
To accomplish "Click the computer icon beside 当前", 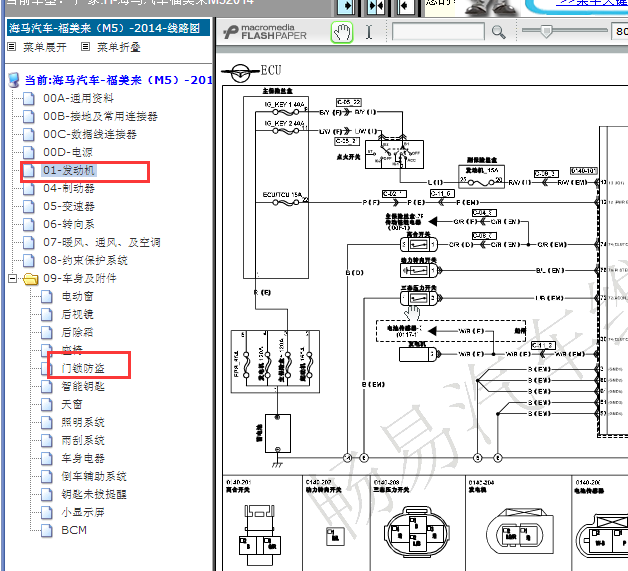I will pyautogui.click(x=14, y=80).
